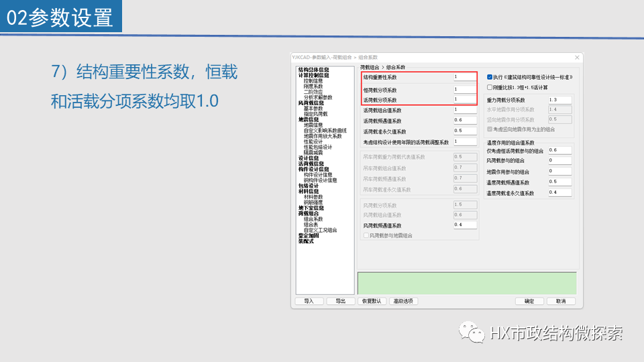Select 结构总体信息 in the tree
644x362 pixels.
pyautogui.click(x=314, y=70)
